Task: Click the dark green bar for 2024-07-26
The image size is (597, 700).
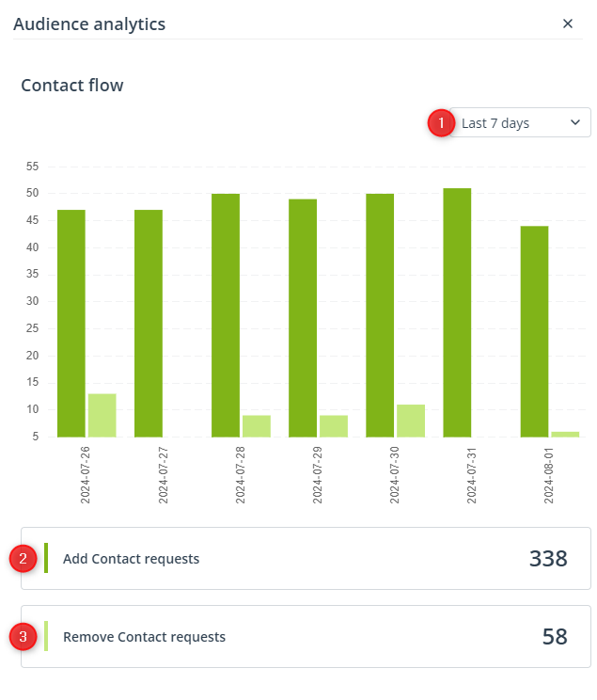Action: pyautogui.click(x=71, y=324)
